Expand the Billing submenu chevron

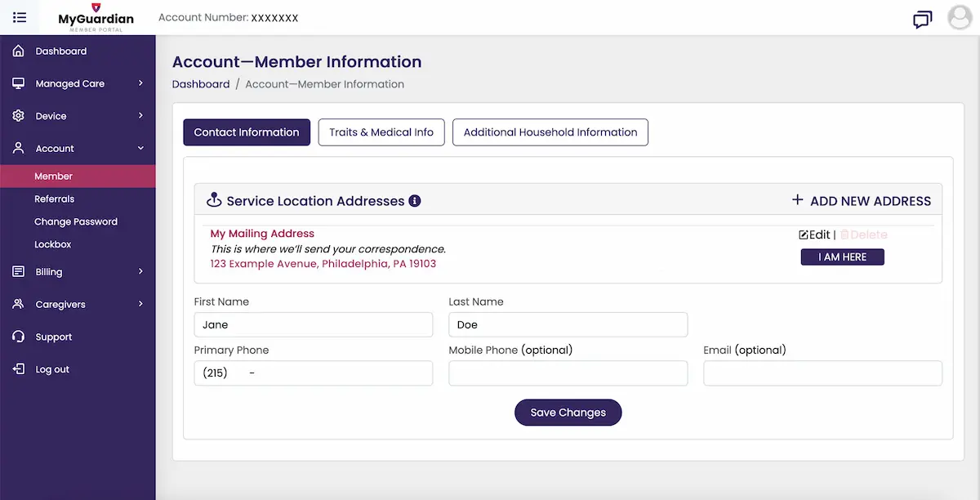click(140, 271)
